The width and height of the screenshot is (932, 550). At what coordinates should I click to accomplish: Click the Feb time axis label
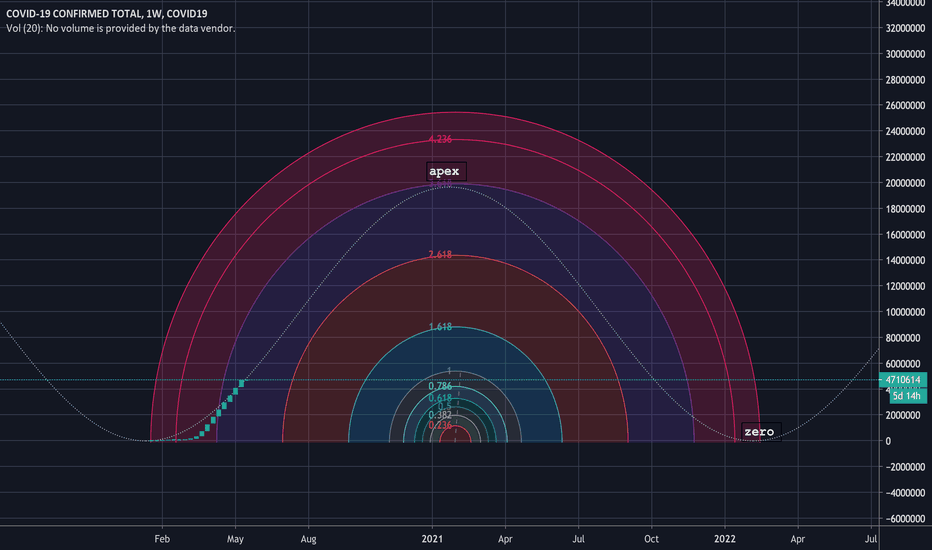(x=162, y=539)
